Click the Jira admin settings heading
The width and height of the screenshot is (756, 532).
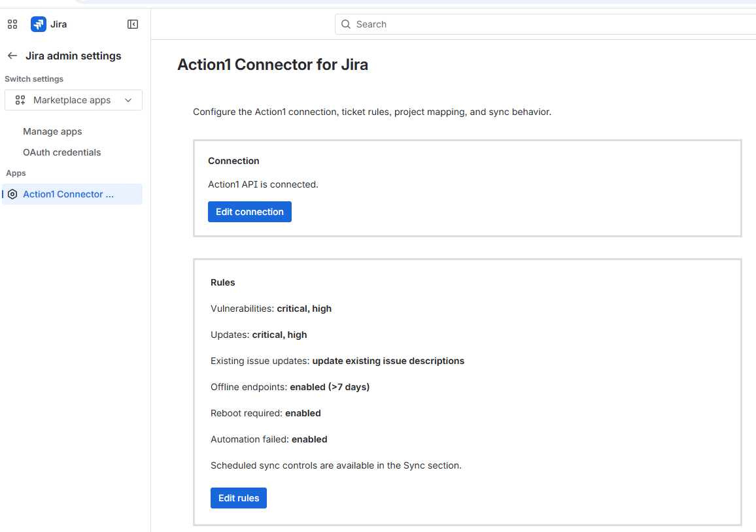(73, 56)
